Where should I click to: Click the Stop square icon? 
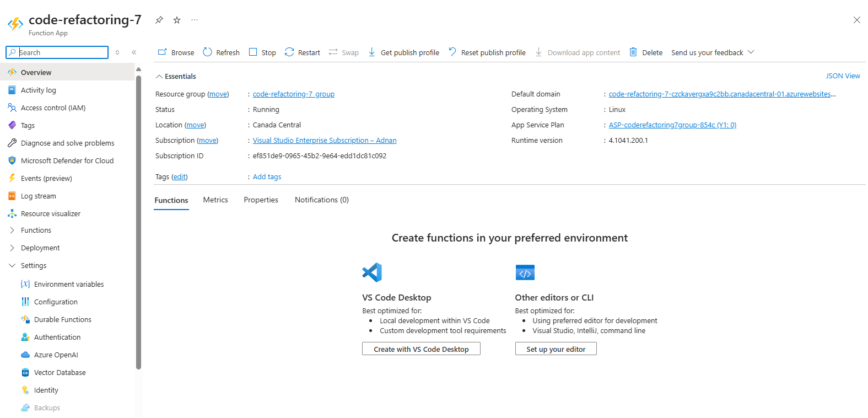tap(253, 52)
